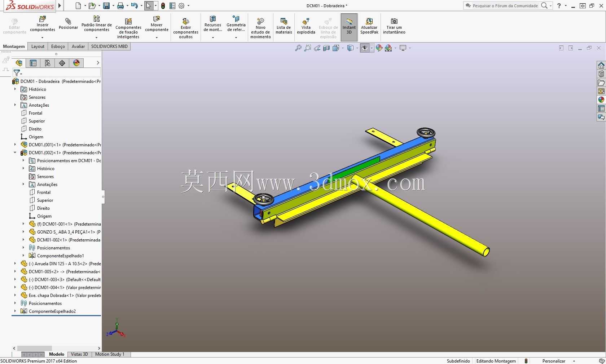The width and height of the screenshot is (606, 364).
Task: Open SOLIDWORKS Resources home icon in task pane
Action: [601, 65]
